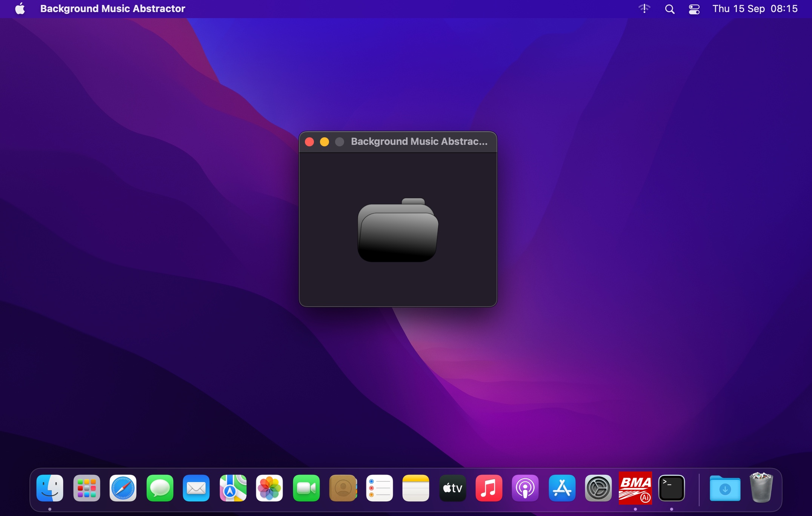Minimize the Background Music Abstractor window
Image resolution: width=812 pixels, height=516 pixels.
(x=324, y=142)
